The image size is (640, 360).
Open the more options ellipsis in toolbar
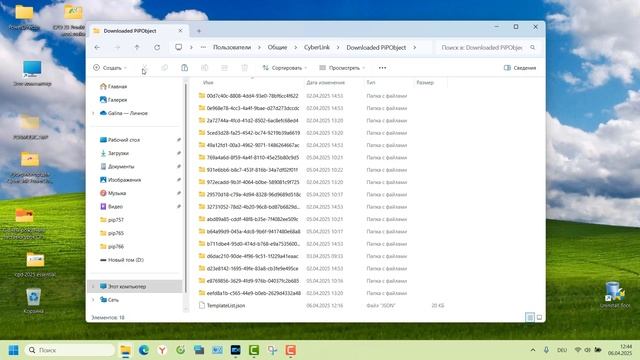pos(382,68)
